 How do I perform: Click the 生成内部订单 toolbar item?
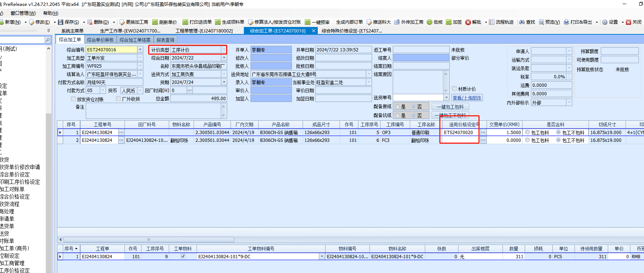(349, 22)
